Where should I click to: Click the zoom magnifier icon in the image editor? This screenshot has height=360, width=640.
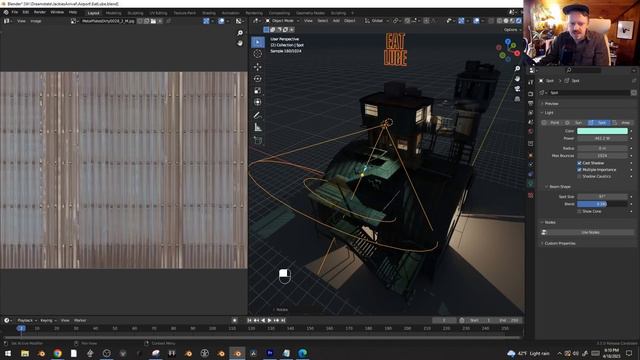point(240,33)
